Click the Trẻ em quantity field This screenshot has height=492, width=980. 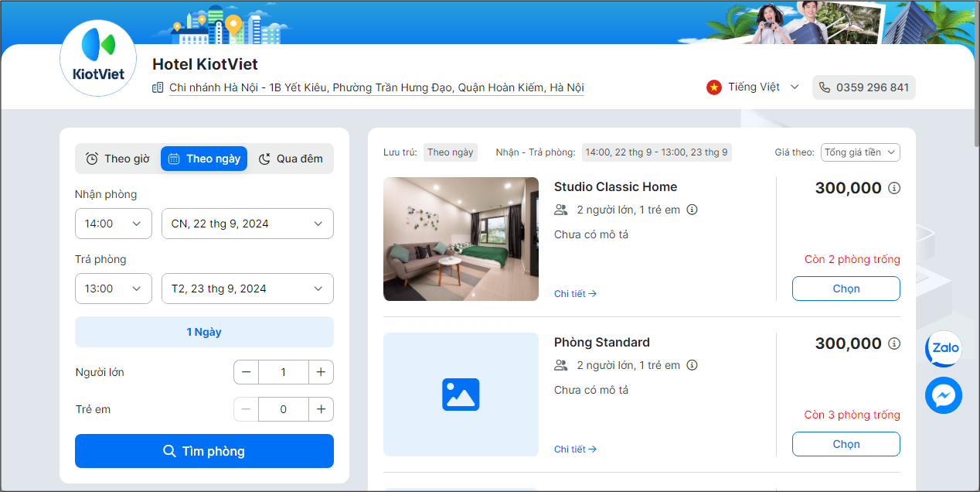point(284,409)
